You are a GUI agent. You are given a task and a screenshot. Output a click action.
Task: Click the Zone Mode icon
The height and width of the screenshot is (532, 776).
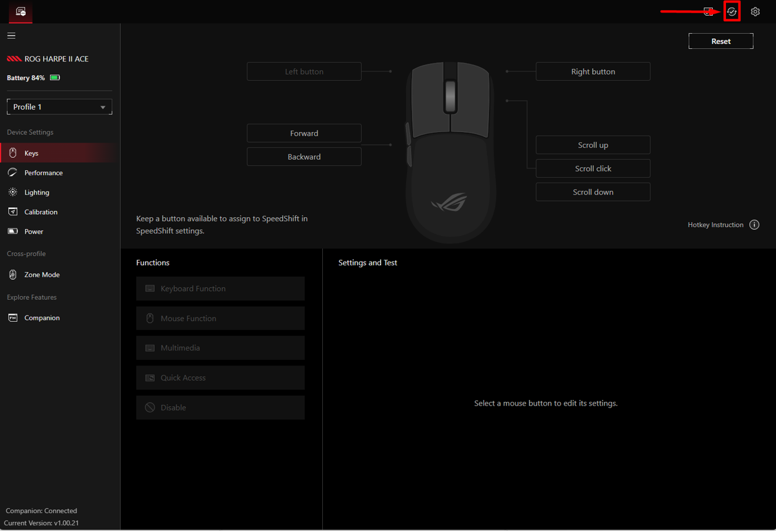pos(13,275)
